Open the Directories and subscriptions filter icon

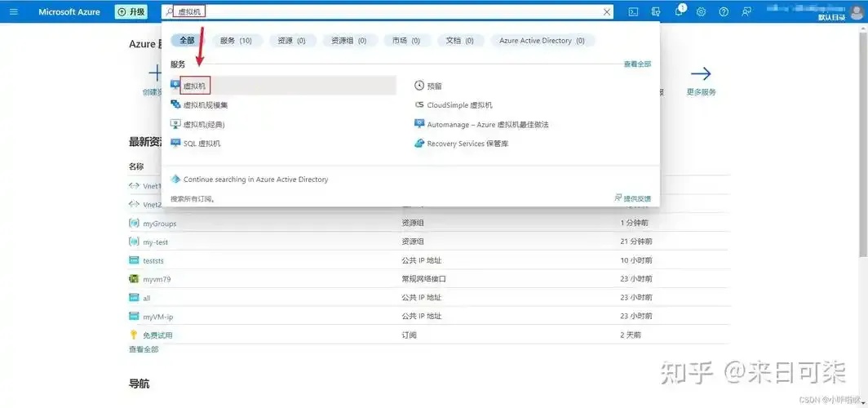[657, 11]
